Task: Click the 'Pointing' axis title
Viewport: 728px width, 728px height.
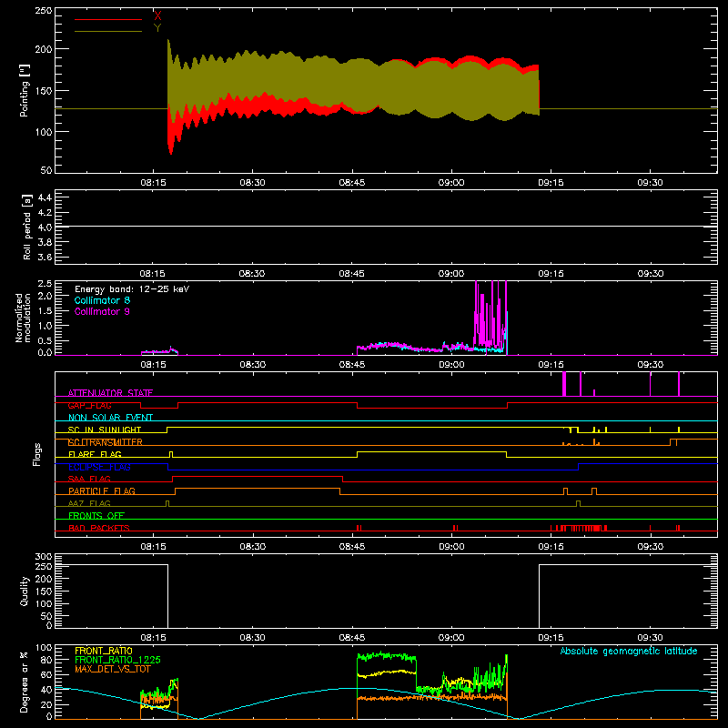Action: tap(25, 90)
